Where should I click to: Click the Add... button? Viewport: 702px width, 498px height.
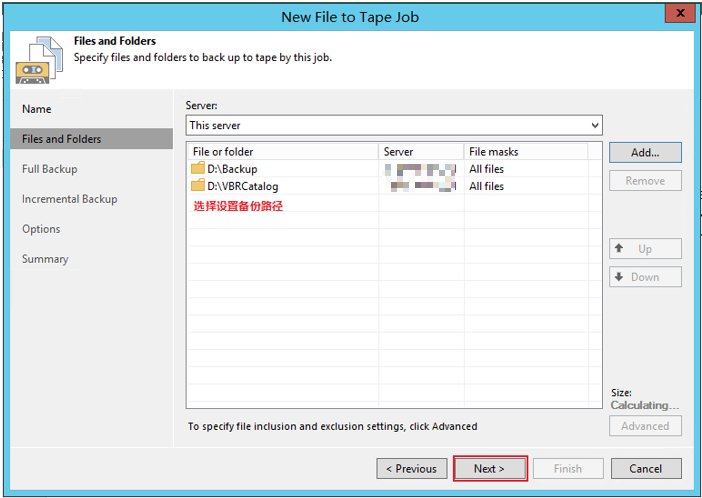click(645, 153)
